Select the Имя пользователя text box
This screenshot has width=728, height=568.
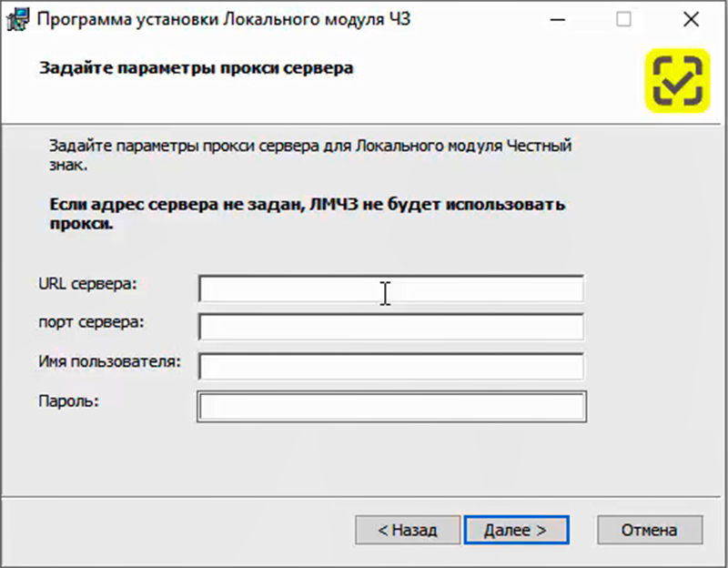click(x=390, y=367)
